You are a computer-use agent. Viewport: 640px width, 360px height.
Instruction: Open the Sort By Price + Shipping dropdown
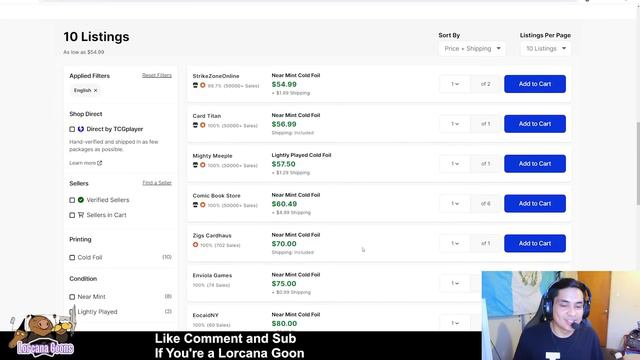472,49
